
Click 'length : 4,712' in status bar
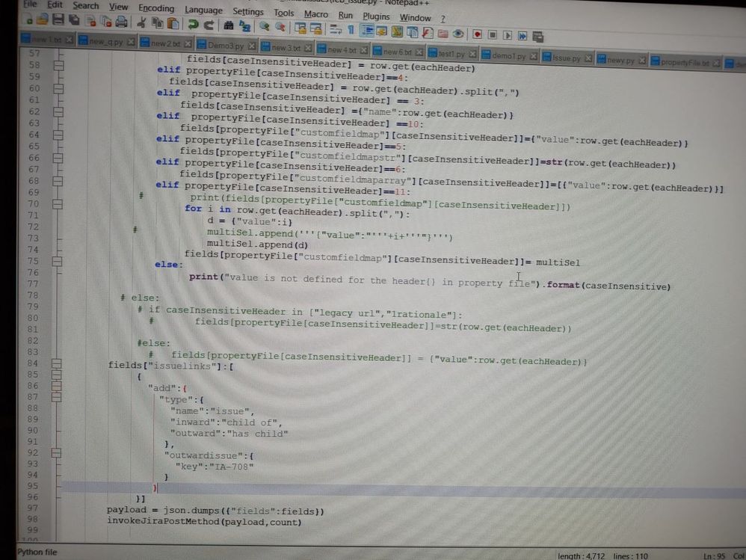click(581, 556)
